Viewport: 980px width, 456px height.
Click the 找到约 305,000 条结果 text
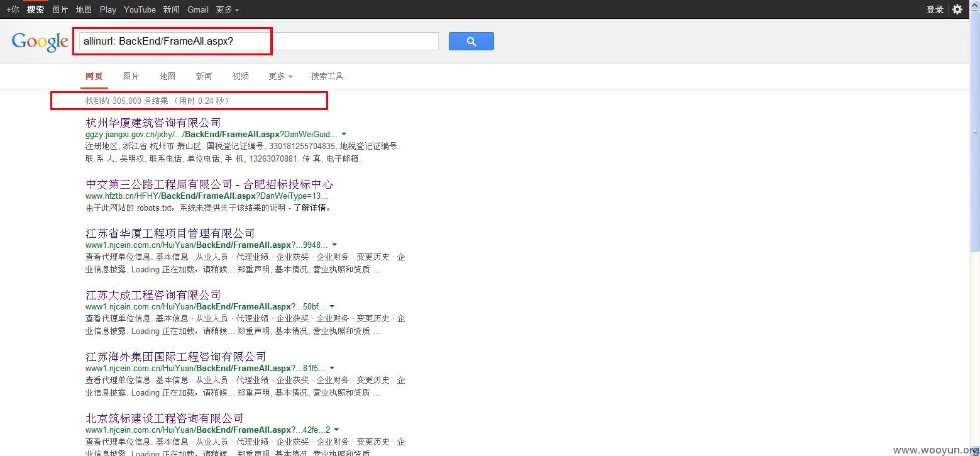pos(127,101)
